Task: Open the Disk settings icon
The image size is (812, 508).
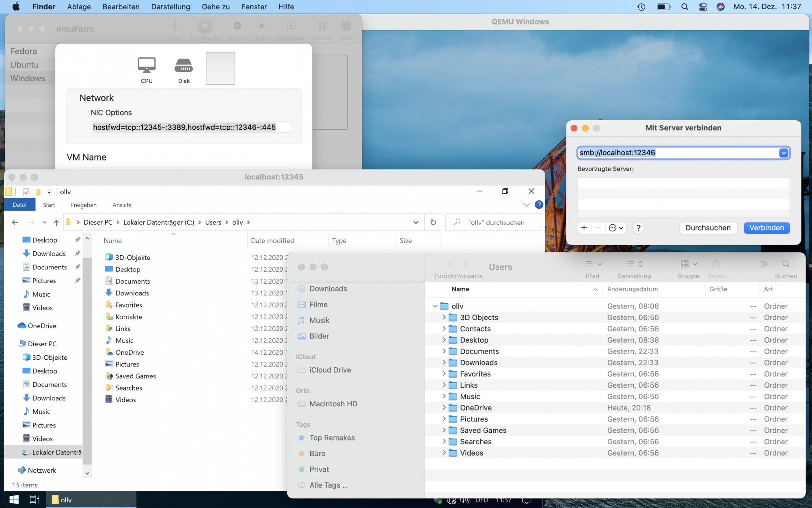Action: 184,65
